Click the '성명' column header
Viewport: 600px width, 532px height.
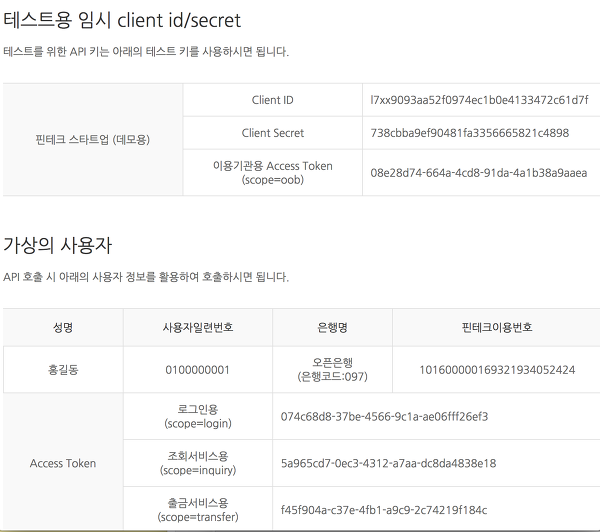(x=63, y=327)
